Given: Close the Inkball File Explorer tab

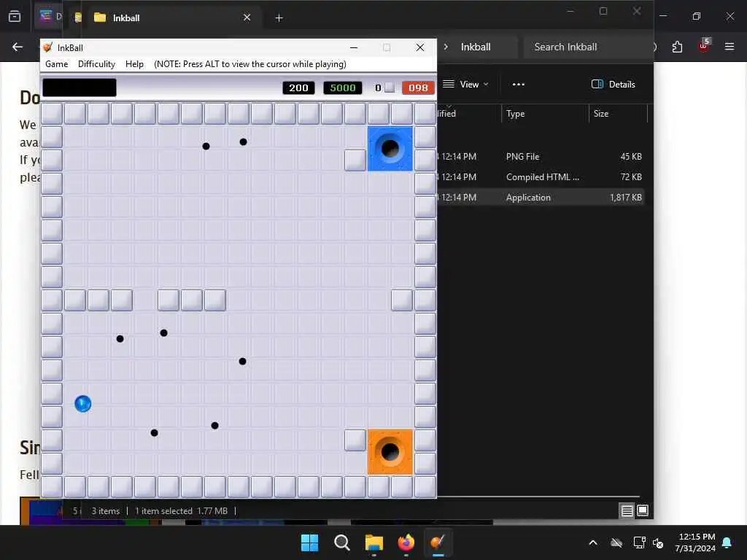Looking at the screenshot, I should pos(247,17).
